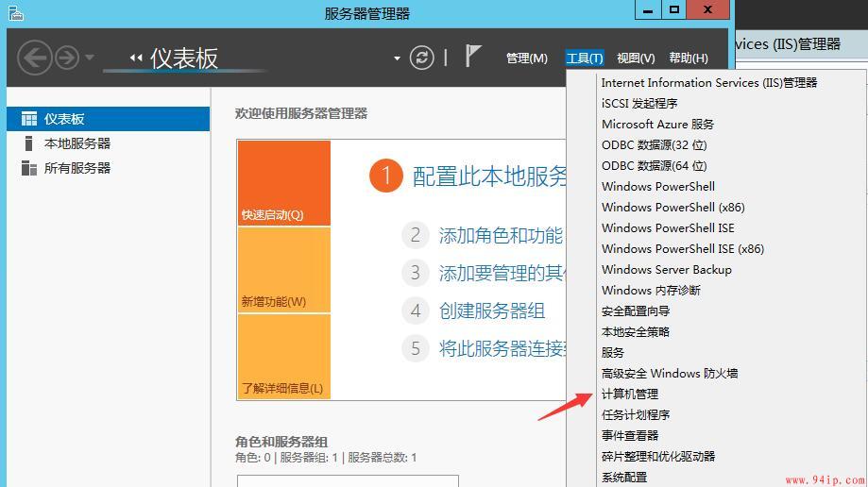Open dropdown arrow left of refresh
The image size is (868, 487).
397,59
